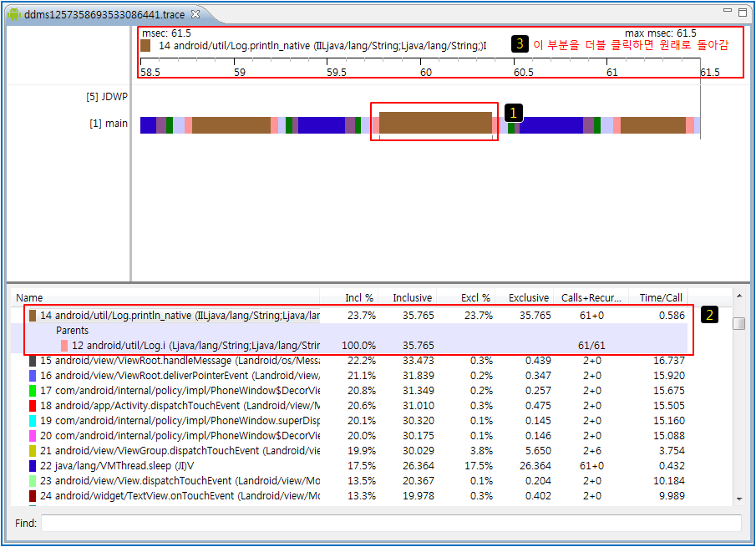The height and width of the screenshot is (547, 756).
Task: Click 16.737 Time/Call value
Action: [669, 361]
